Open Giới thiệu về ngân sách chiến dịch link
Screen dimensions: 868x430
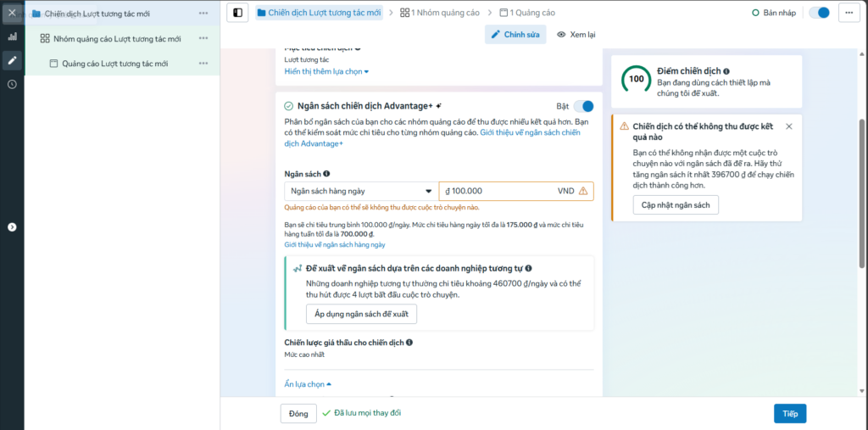(431, 138)
